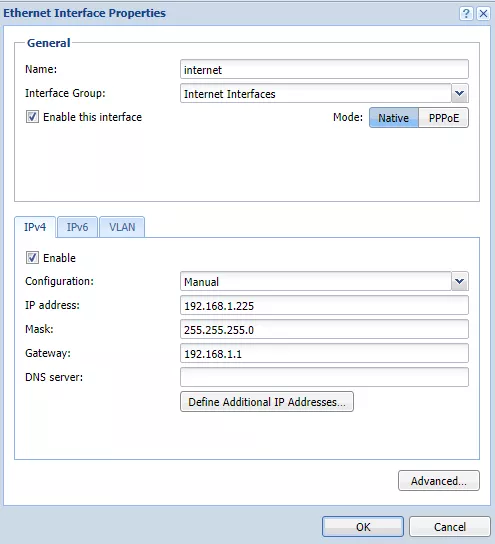Open the Advanced settings button

click(x=439, y=481)
